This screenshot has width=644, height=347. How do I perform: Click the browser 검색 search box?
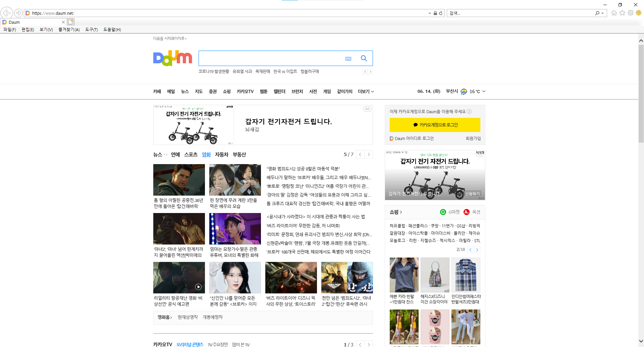pos(521,13)
